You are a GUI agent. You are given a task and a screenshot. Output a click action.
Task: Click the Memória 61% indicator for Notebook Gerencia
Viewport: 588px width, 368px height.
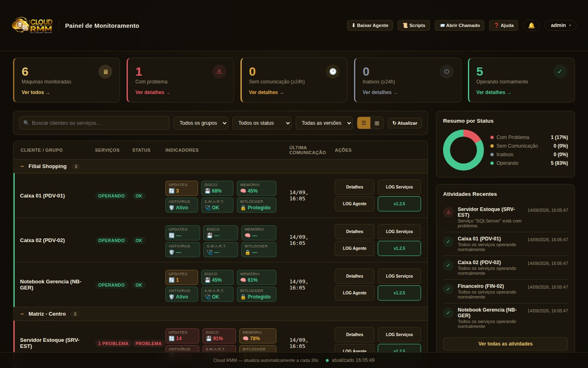click(x=256, y=277)
